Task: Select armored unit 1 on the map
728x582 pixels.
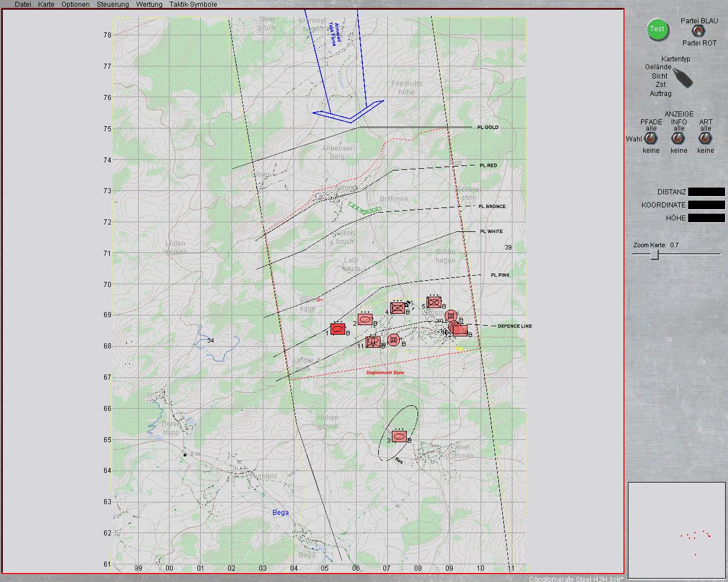Action: pyautogui.click(x=338, y=329)
